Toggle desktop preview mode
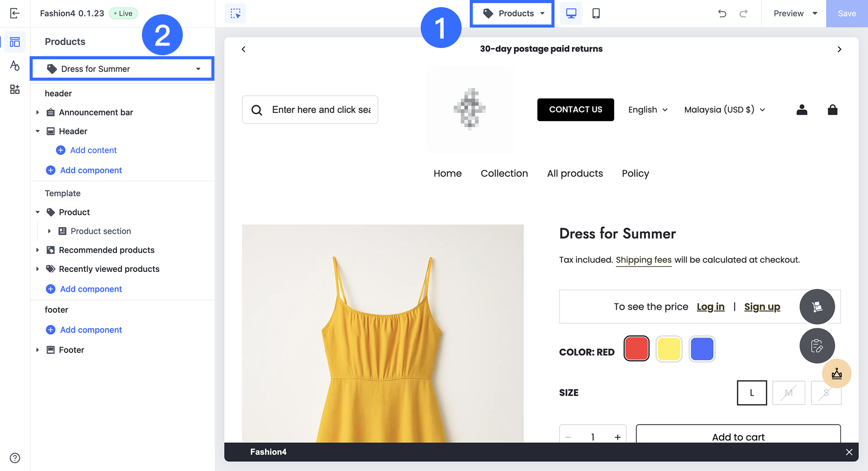This screenshot has height=471, width=868. point(571,13)
